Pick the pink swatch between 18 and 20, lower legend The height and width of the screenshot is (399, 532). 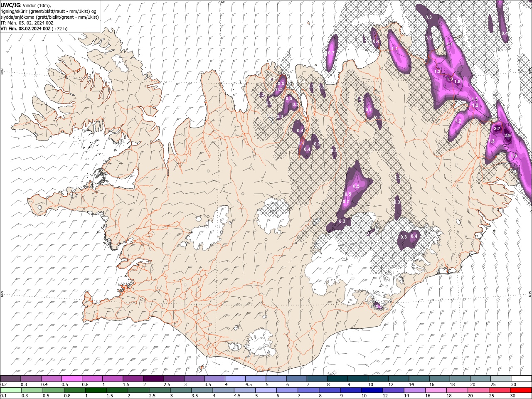[457, 390]
